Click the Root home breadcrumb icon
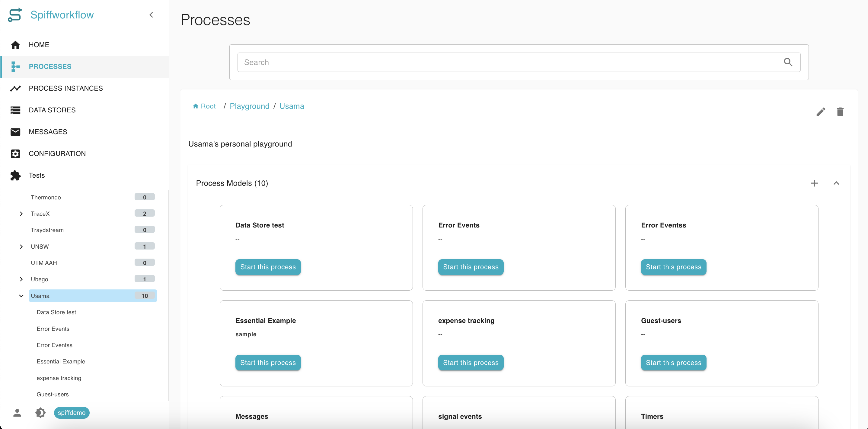 196,106
